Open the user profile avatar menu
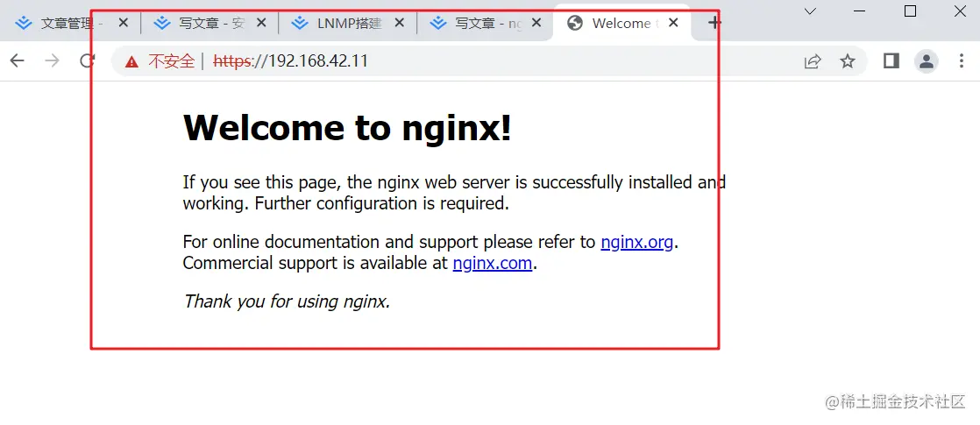Screen dimensions: 980x425 927,60
